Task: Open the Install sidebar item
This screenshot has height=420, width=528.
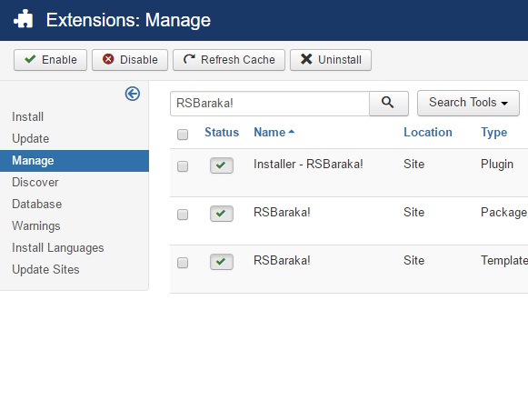Action: (x=27, y=117)
